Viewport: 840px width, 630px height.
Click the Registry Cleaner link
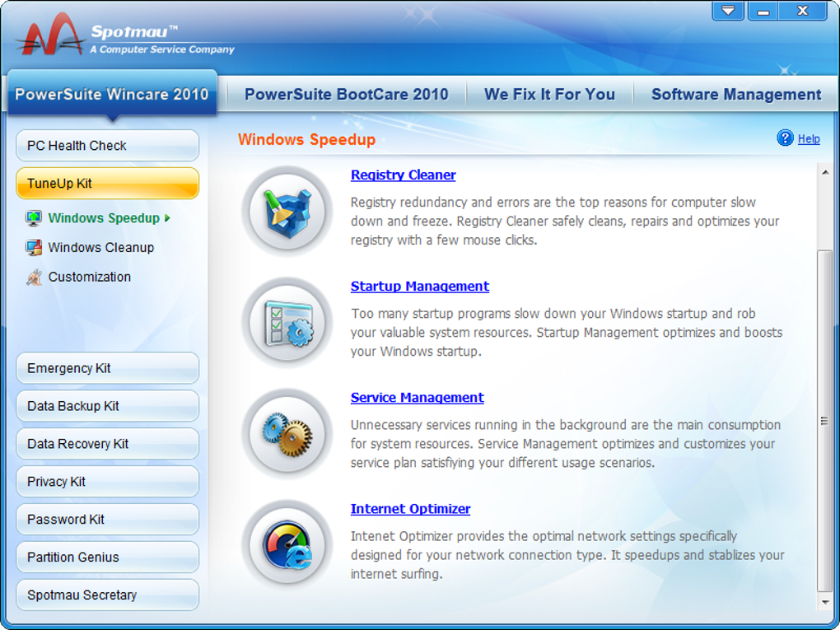(403, 175)
